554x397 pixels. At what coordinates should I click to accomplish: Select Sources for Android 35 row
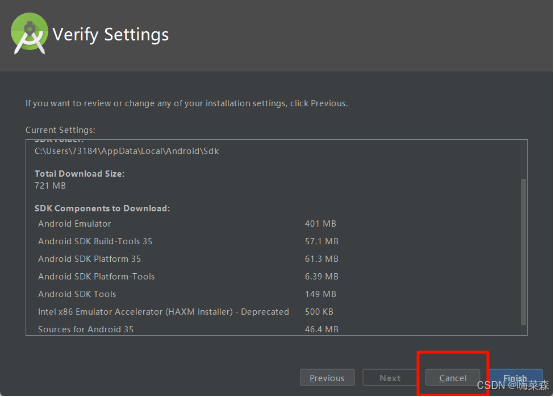click(x=188, y=329)
